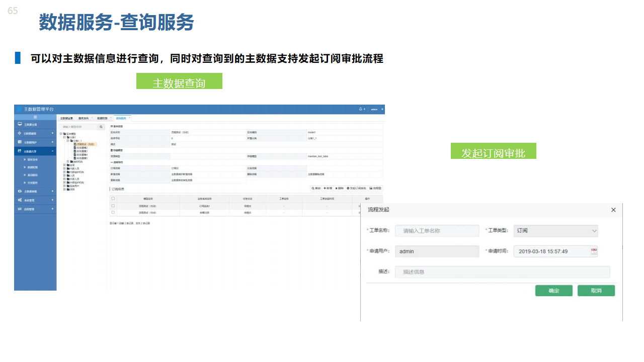Image resolution: width=644 pixels, height=362 pixels.
Task: Open the 工单类型 dropdown showing 订阅
Action: point(555,231)
